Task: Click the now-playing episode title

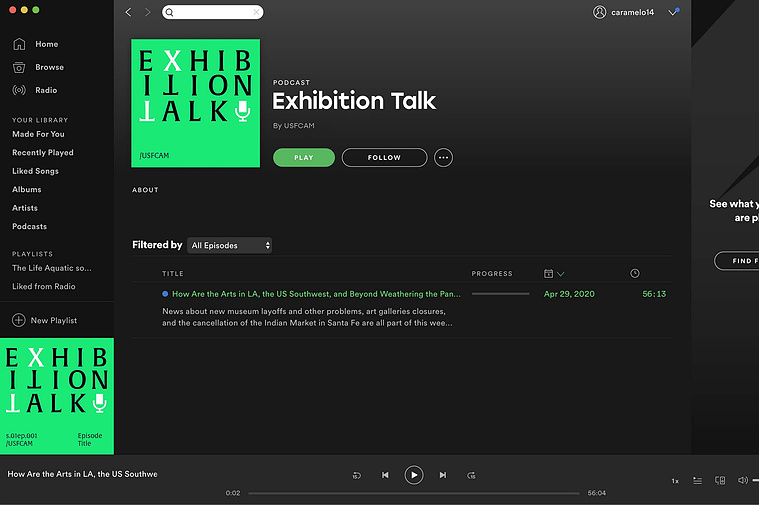Action: 82,474
